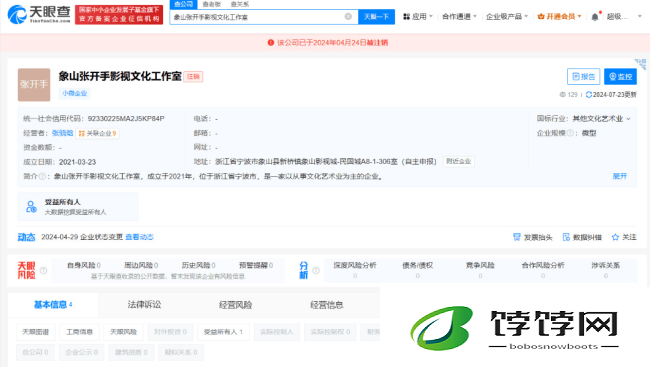Image resolution: width=650 pixels, height=367 pixels.
Task: Click the Tianyancha logo in the header
Action: point(39,15)
